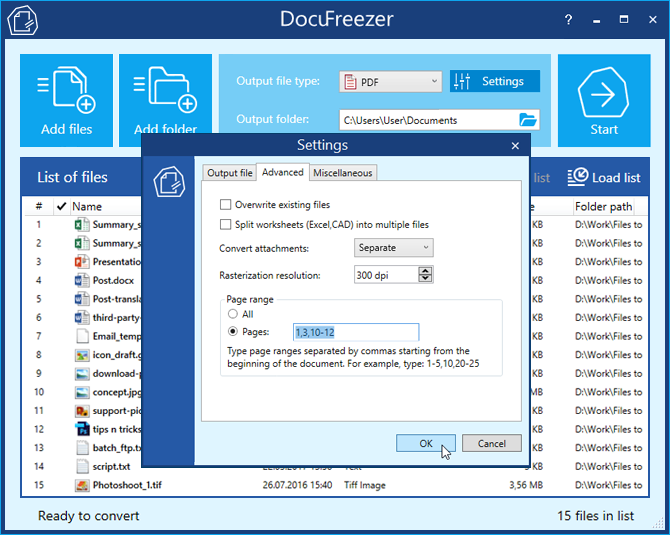Click text file icon of script.txt
670x535 pixels.
[82, 466]
